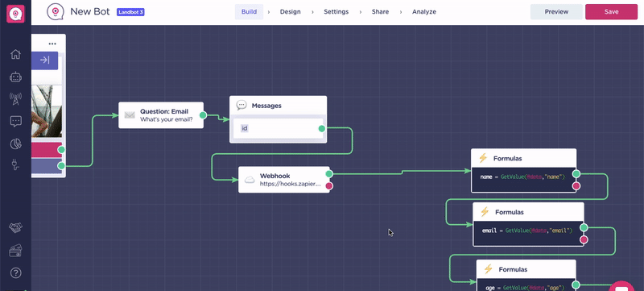Click the Landbot 3 badge
Screen dimensions: 644x291
tap(130, 12)
